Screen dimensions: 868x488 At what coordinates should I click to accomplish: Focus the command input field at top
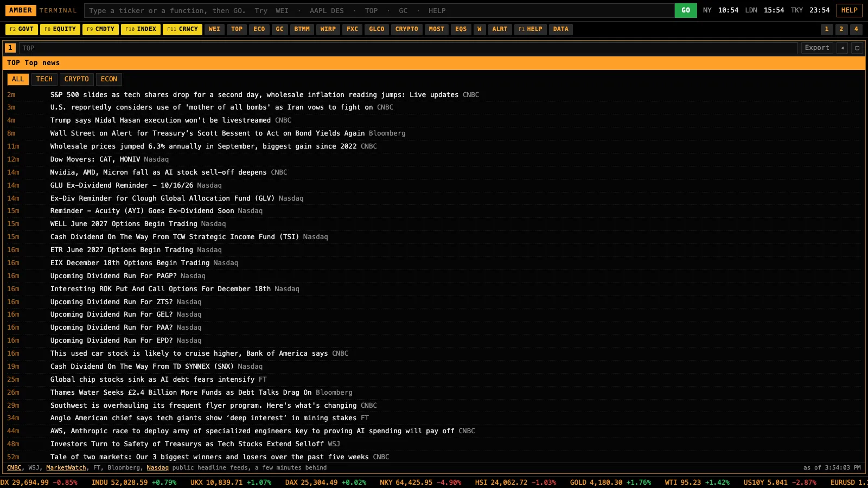379,11
